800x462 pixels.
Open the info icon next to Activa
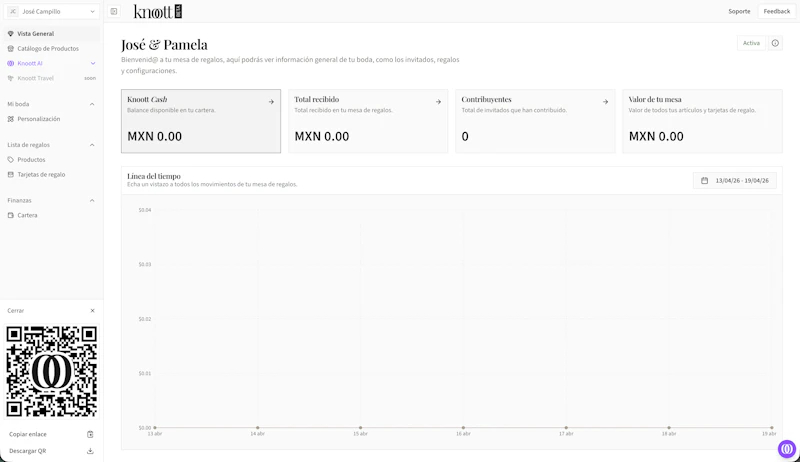(775, 43)
